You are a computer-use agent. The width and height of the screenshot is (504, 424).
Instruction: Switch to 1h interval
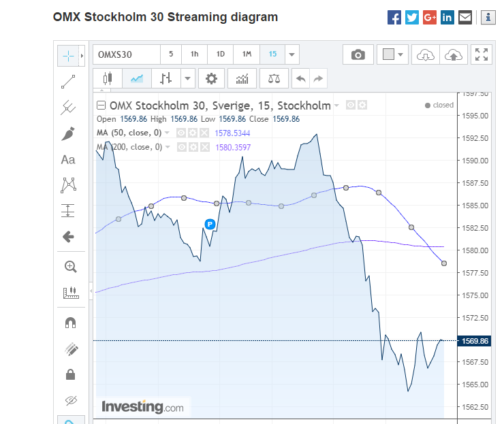(195, 54)
